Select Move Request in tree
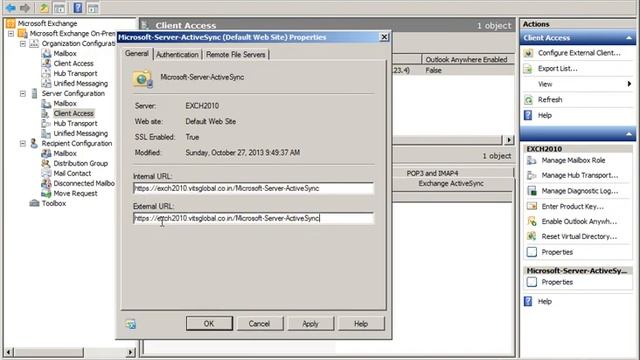Screen dimensions: 640x360 (x=76, y=193)
